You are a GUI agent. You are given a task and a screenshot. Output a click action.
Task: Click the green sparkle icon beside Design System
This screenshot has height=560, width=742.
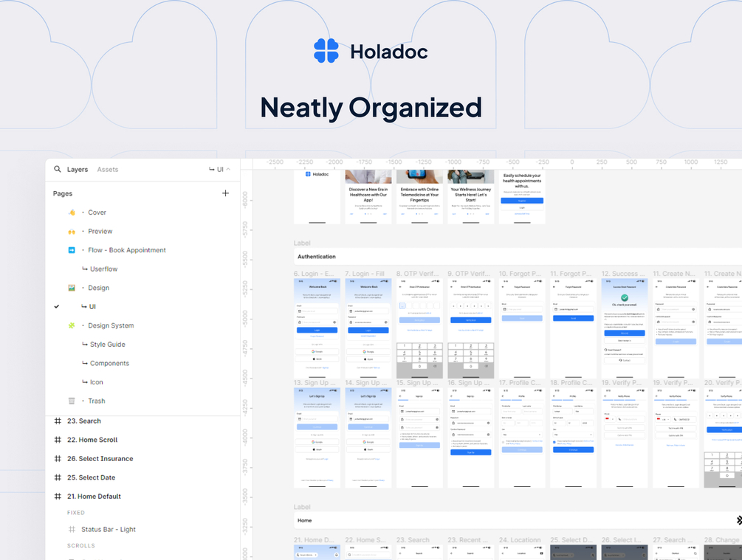[72, 325]
